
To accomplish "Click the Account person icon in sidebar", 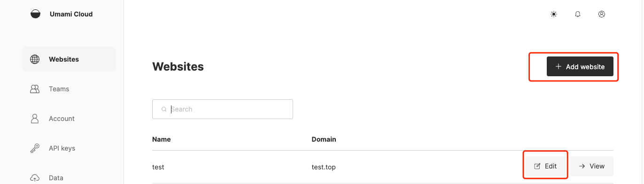I will (35, 119).
